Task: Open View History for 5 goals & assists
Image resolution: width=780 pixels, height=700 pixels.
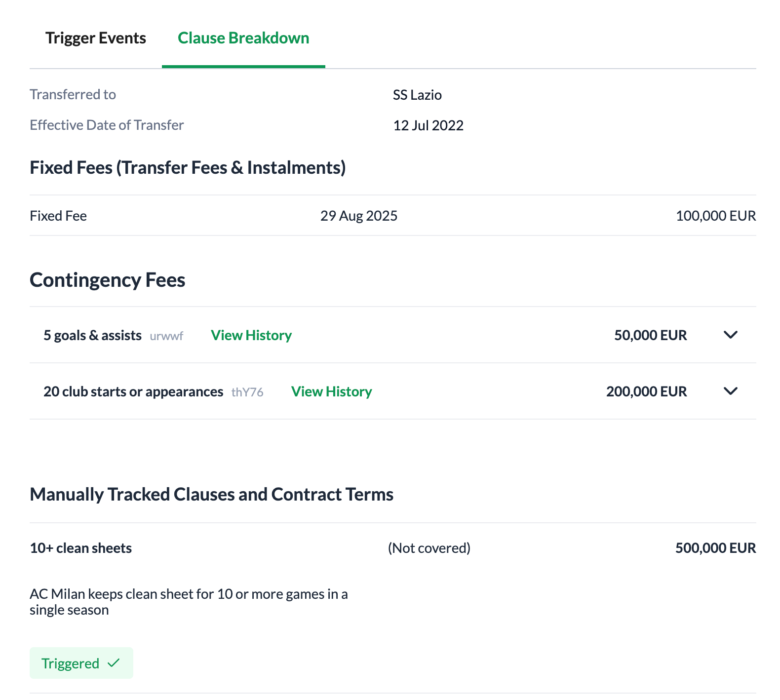Action: tap(251, 336)
